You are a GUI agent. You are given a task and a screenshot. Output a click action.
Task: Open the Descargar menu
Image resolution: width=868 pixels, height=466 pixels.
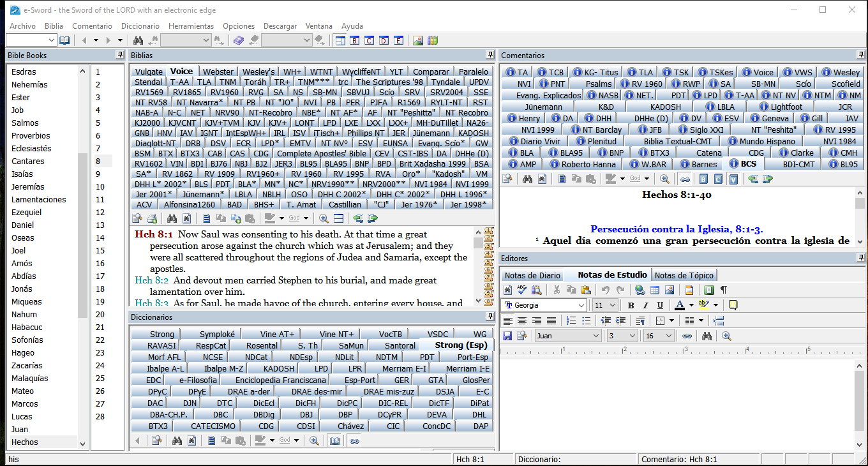(280, 26)
